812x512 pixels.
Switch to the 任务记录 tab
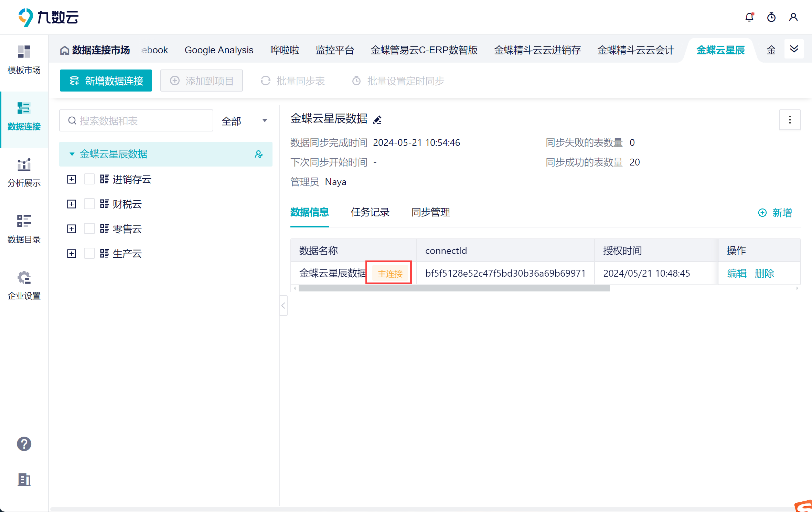pyautogui.click(x=370, y=212)
